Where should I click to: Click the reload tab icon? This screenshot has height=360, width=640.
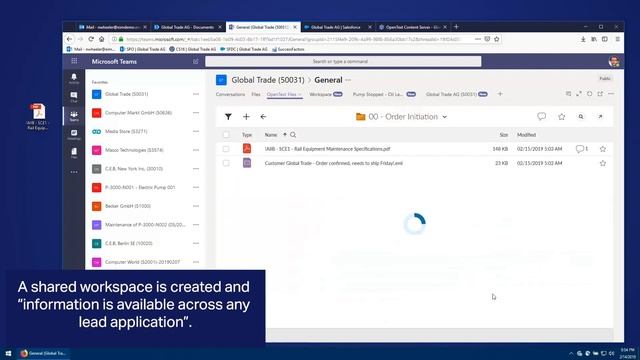click(589, 94)
